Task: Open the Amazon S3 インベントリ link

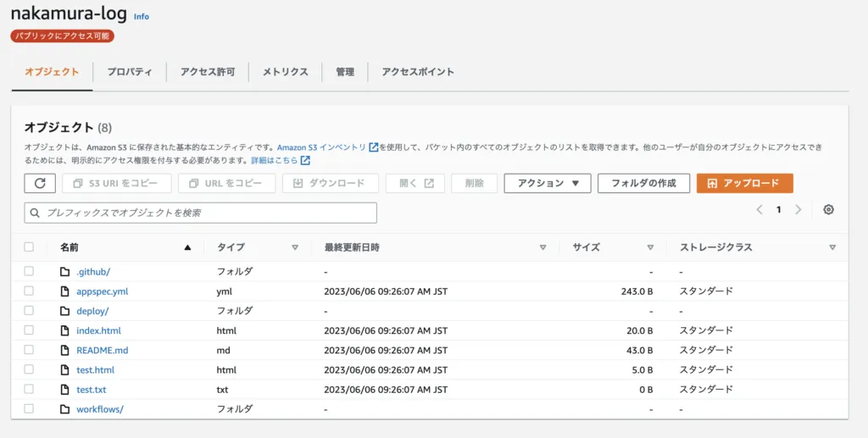Action: coord(321,147)
